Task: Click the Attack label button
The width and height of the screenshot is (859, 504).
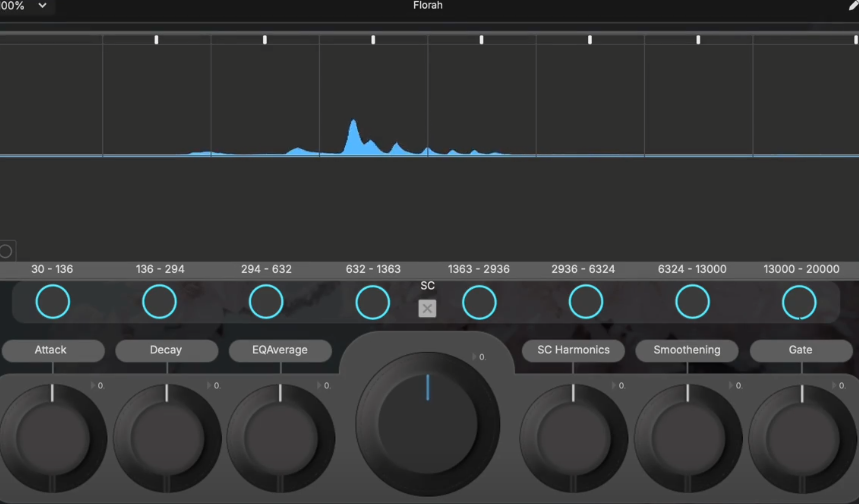Action: click(x=52, y=351)
